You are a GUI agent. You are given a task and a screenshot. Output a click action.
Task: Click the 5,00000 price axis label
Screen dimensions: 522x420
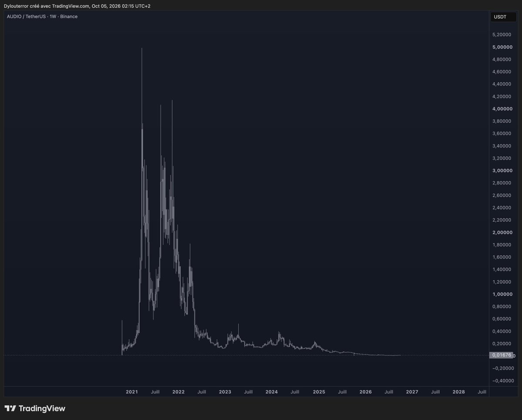pyautogui.click(x=502, y=47)
